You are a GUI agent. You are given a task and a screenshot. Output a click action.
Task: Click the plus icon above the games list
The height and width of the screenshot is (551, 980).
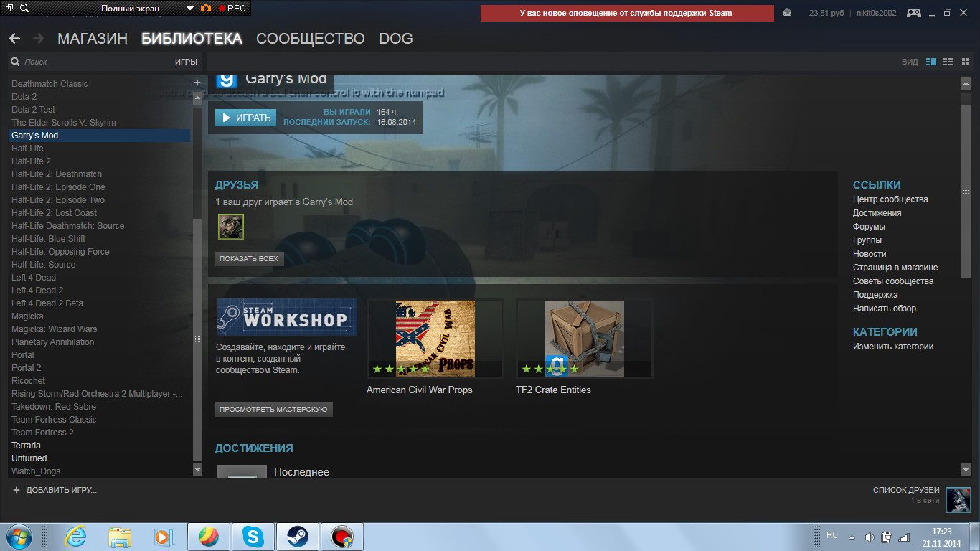[x=197, y=83]
